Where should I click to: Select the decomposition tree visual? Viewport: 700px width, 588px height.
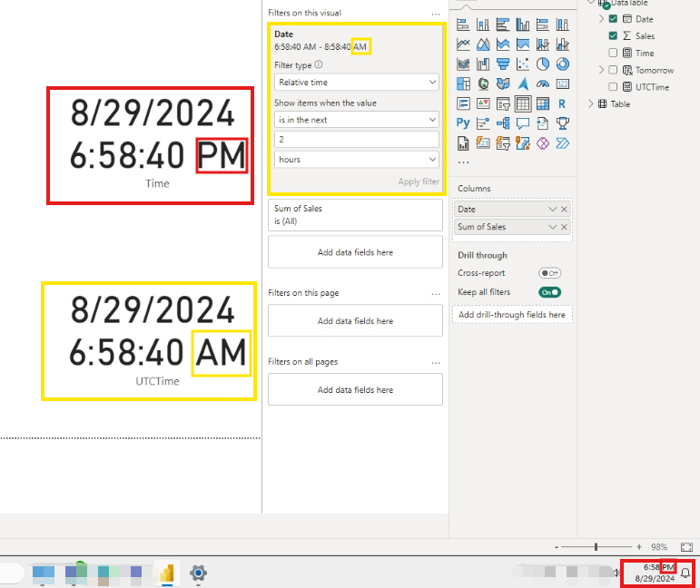click(503, 123)
